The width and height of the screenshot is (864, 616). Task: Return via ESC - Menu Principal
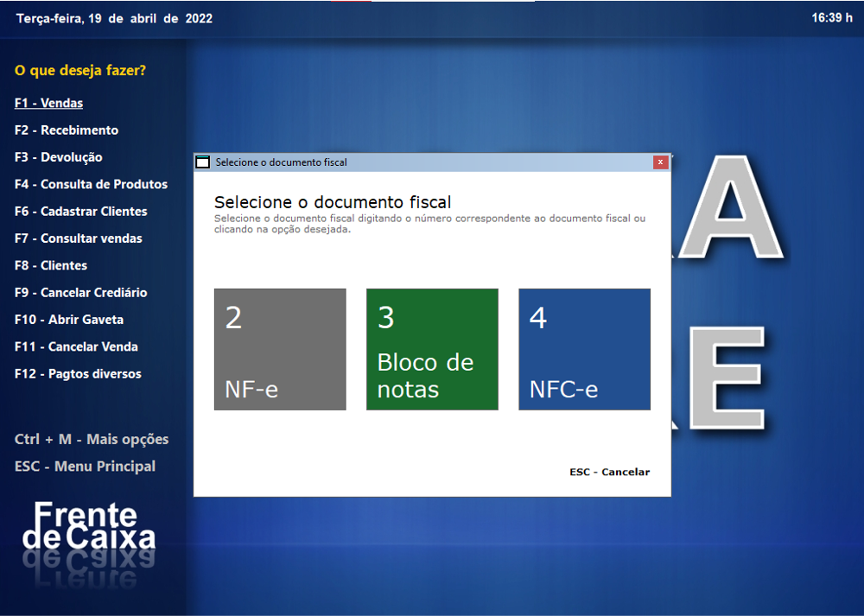coord(85,466)
